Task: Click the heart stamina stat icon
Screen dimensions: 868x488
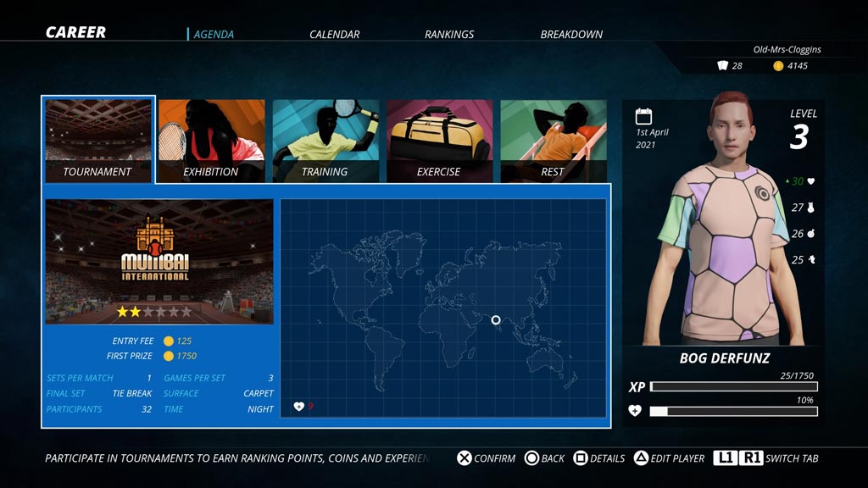Action: point(811,181)
